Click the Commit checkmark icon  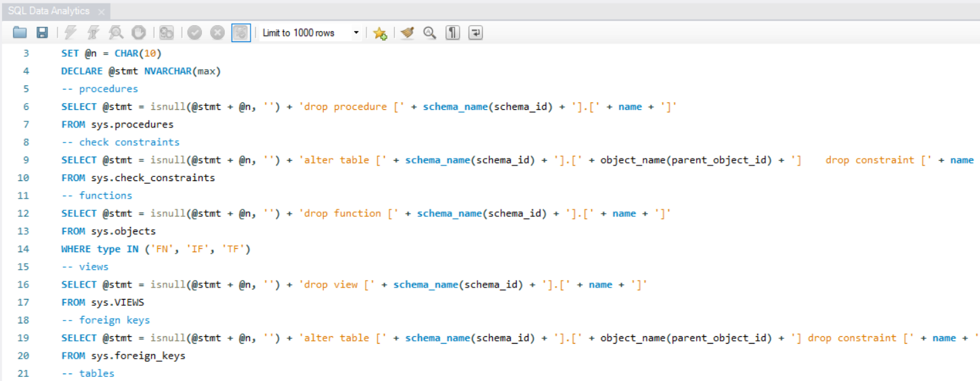[x=195, y=33]
